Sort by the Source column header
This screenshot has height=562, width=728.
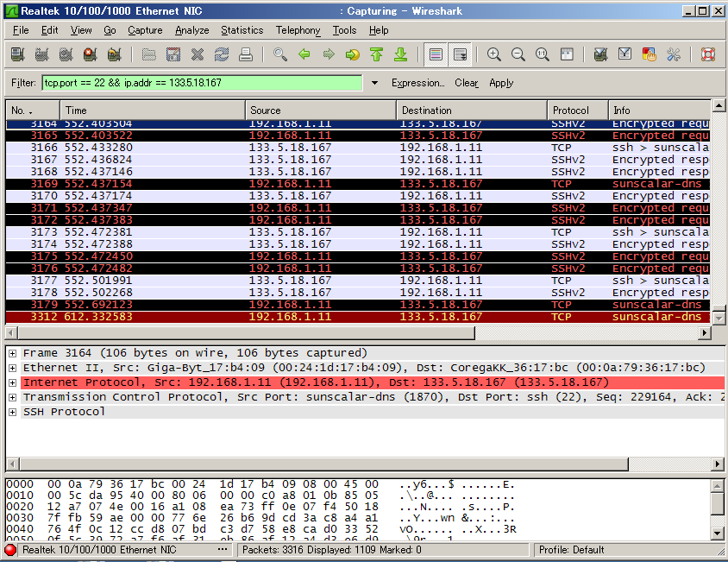coord(321,111)
